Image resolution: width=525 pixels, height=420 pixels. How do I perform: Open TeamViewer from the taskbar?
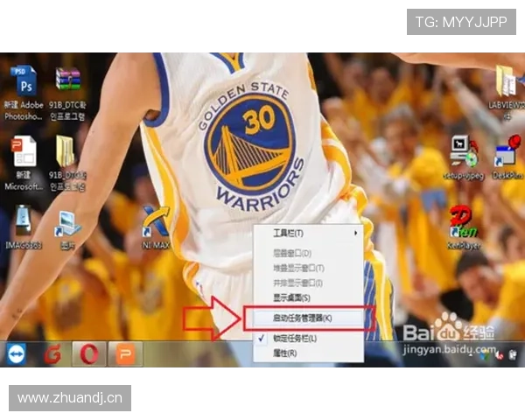[17, 354]
